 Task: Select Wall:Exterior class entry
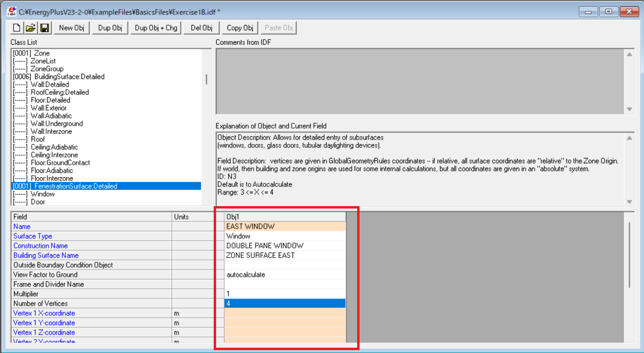pyautogui.click(x=106, y=108)
